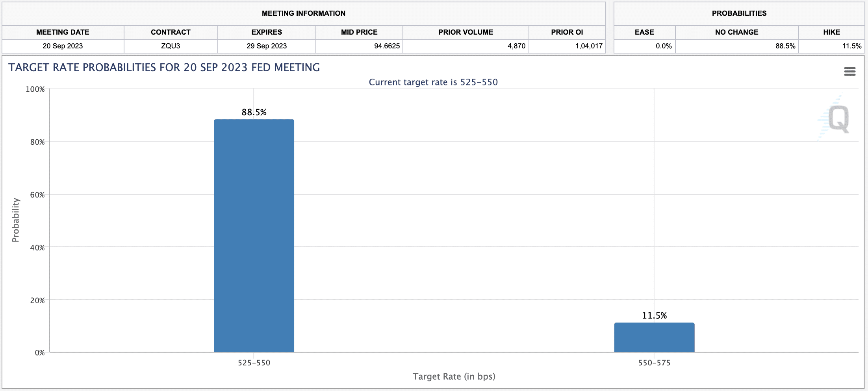Select the 0.0% ease probability cell
This screenshot has width=868, height=391.
(x=644, y=46)
